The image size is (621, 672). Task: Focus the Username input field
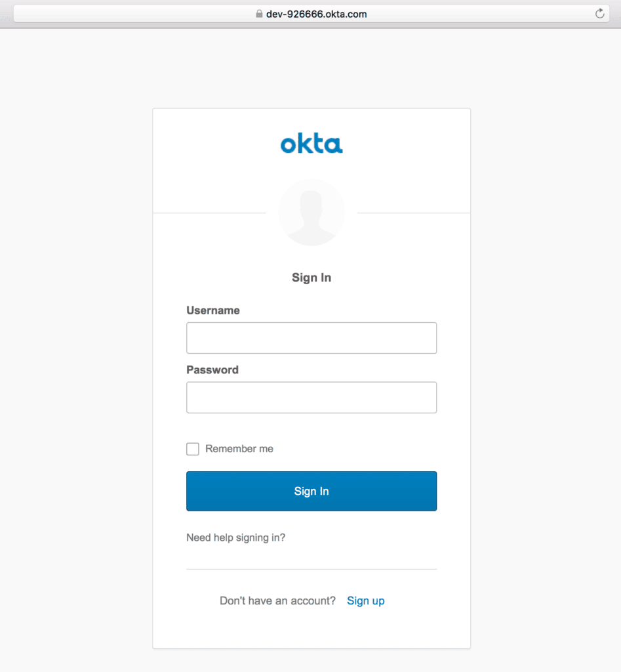coord(311,338)
